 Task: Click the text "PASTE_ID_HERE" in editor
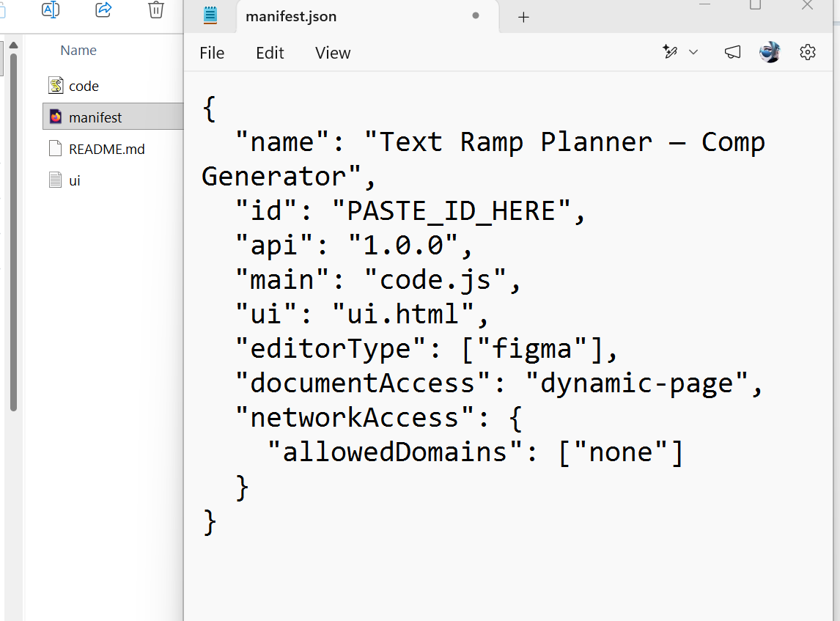pos(451,211)
